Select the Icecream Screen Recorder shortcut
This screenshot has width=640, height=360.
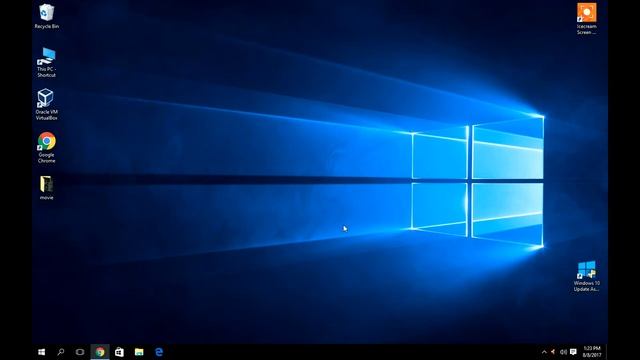[587, 19]
